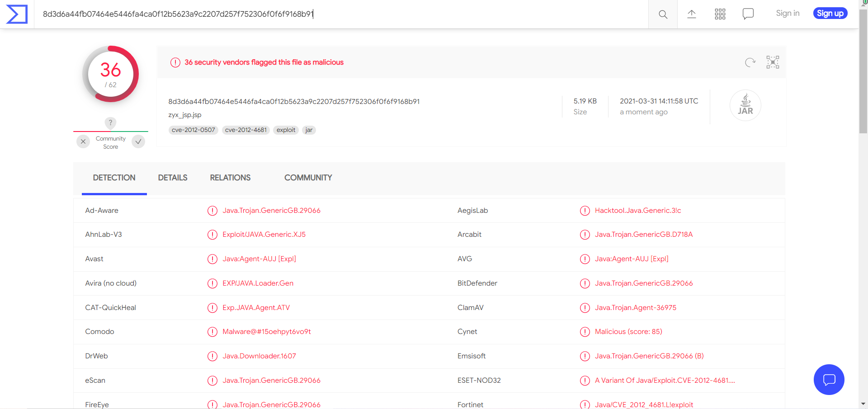Click the Malware@#15oehpyt6vo9t detection

(267, 332)
